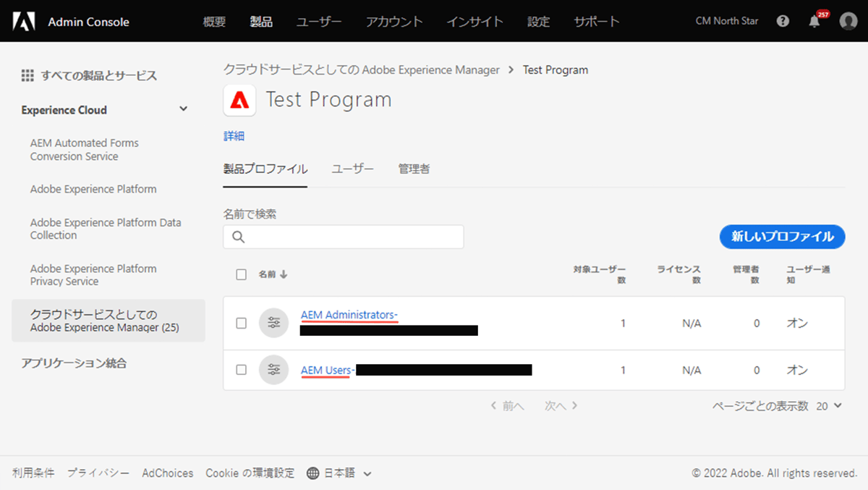Click the magnifier icon in the search box
This screenshot has width=868, height=490.
point(239,237)
